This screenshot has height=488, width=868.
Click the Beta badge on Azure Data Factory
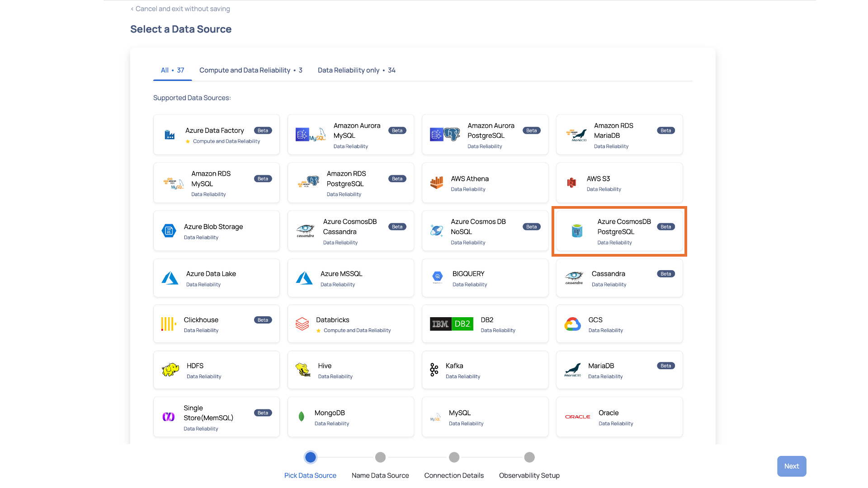[263, 131]
